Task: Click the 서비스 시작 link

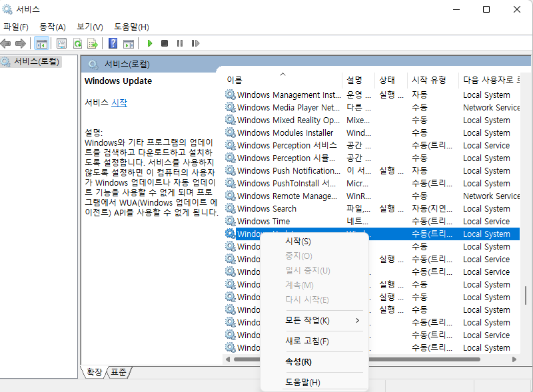Action: 119,102
